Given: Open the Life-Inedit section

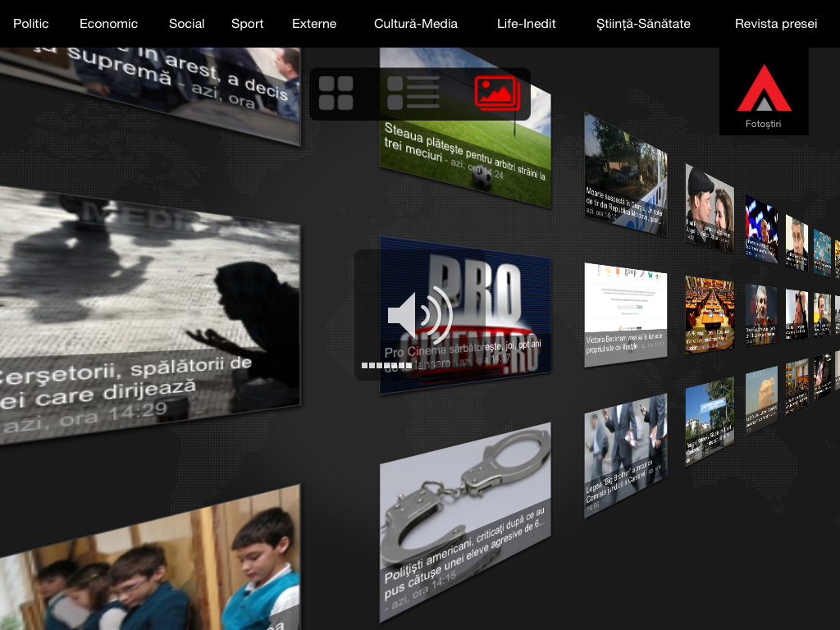Looking at the screenshot, I should pyautogui.click(x=526, y=24).
